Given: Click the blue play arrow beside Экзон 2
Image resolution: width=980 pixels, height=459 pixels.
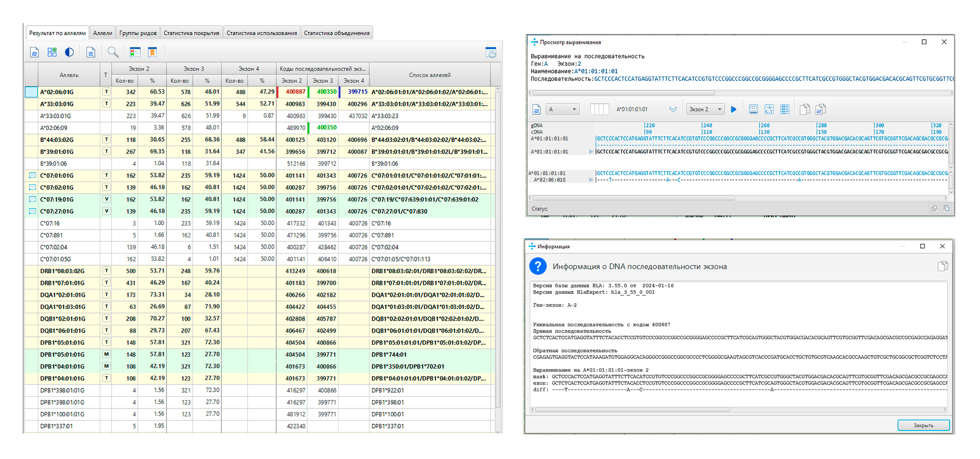Looking at the screenshot, I should tap(734, 109).
